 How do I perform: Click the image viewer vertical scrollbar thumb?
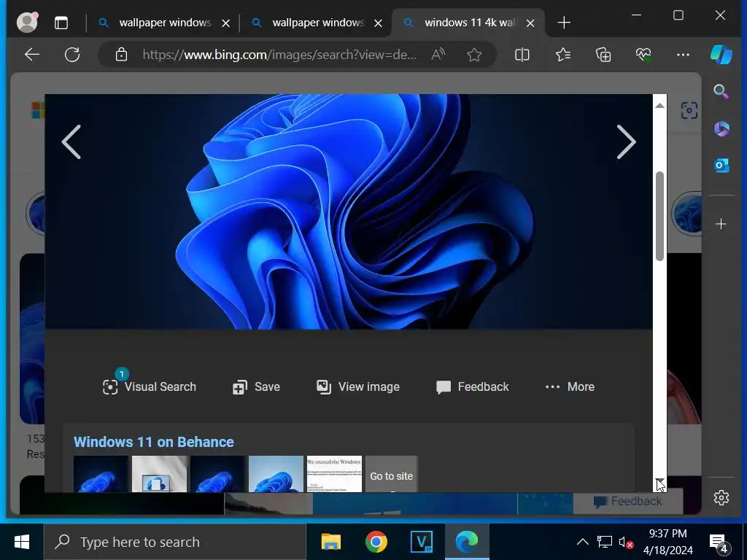[659, 216]
